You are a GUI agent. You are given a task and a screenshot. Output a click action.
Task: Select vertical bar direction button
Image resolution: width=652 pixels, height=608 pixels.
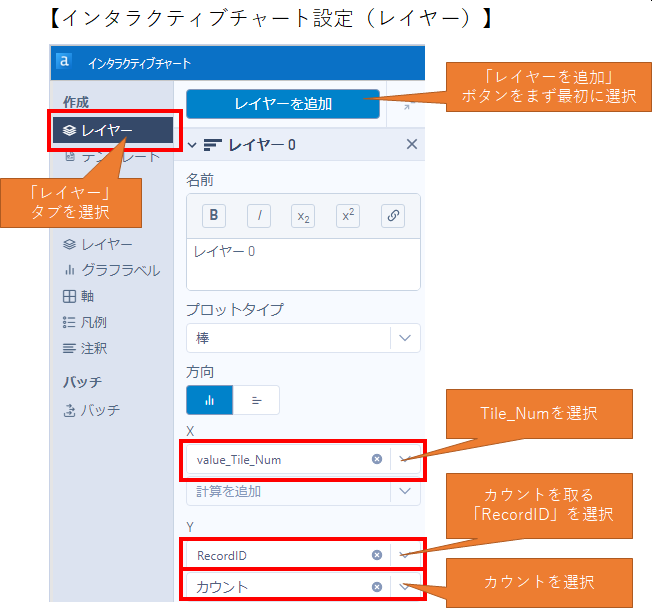point(210,400)
